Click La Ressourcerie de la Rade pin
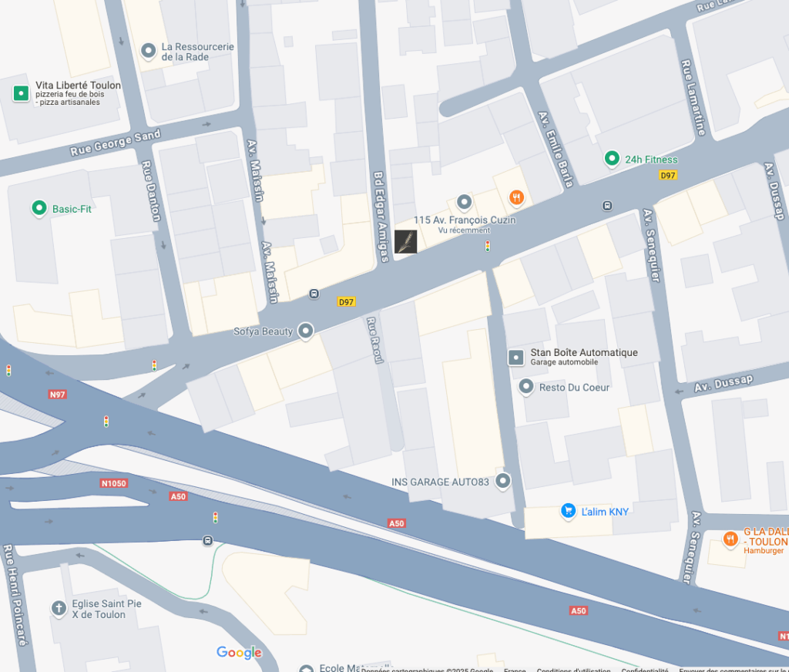The height and width of the screenshot is (672, 789). 149,51
